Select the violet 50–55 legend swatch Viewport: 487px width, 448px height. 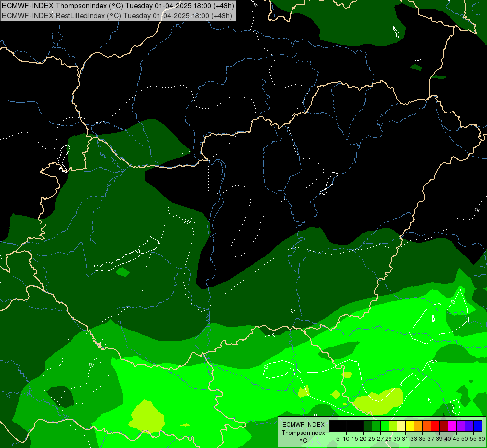(x=469, y=426)
